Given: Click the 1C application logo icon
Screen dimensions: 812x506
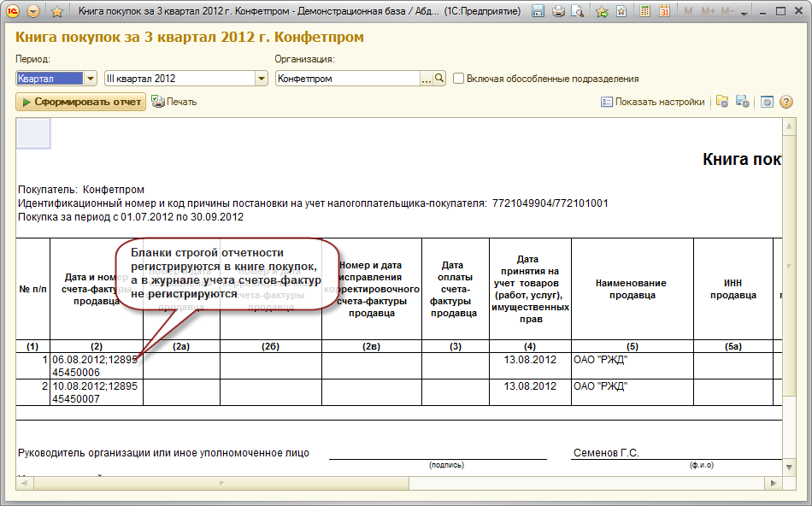Looking at the screenshot, I should (x=13, y=11).
